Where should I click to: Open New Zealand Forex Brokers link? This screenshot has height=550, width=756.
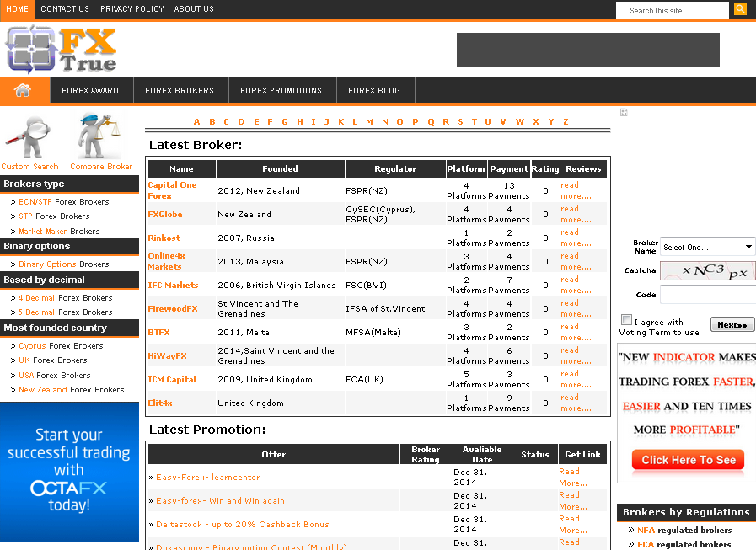tap(72, 389)
